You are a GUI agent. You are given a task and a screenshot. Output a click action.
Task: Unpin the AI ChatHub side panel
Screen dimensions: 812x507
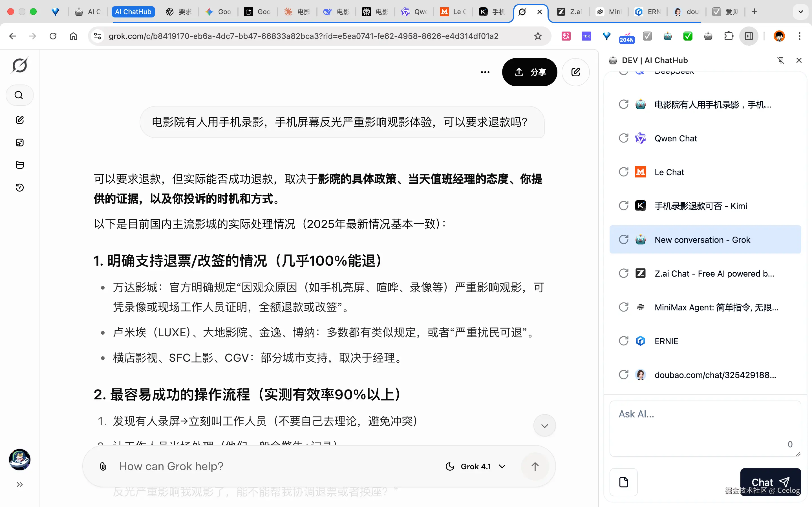781,60
